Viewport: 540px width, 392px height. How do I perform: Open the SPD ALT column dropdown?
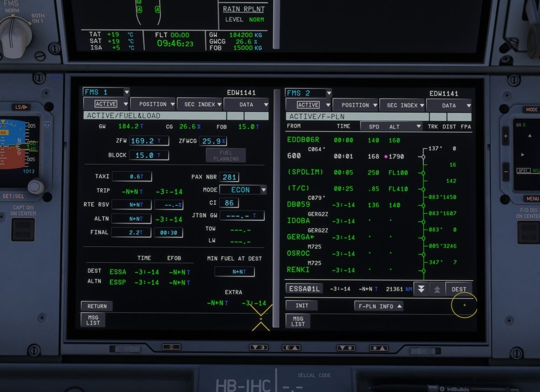[393, 126]
